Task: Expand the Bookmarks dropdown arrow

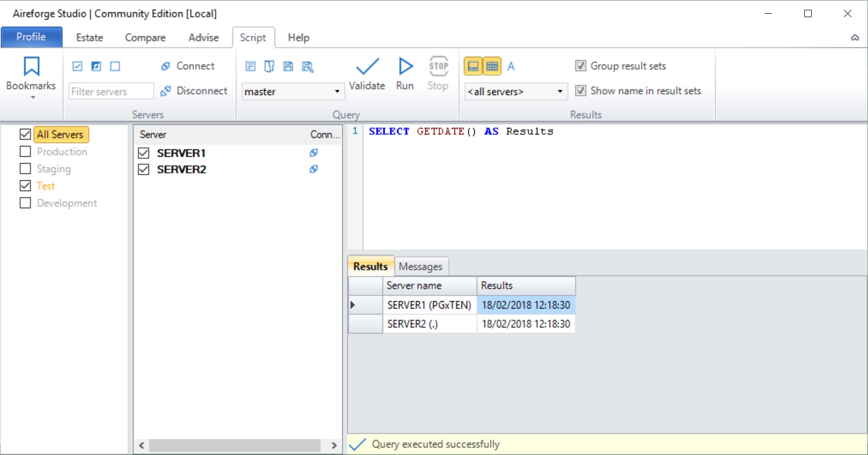Action: click(31, 96)
